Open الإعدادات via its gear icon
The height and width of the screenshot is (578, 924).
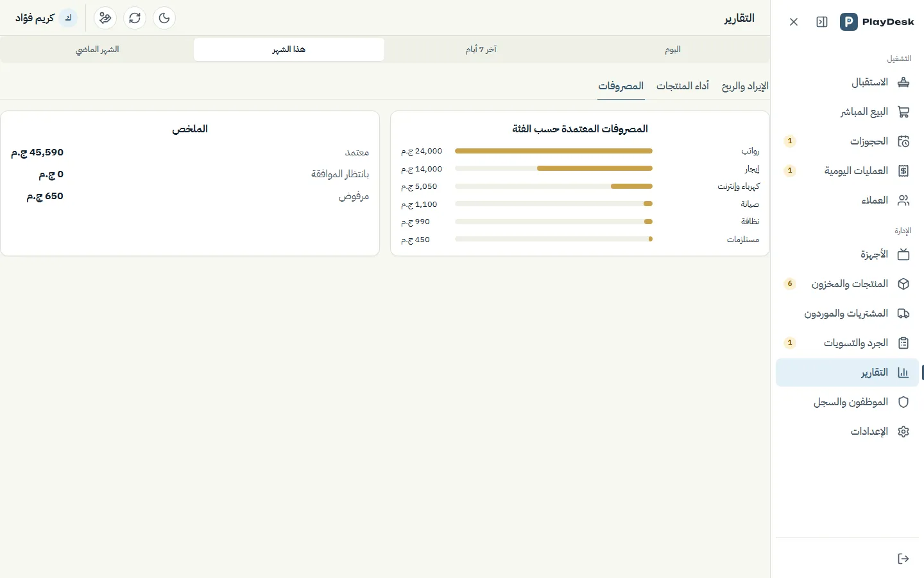tap(903, 432)
